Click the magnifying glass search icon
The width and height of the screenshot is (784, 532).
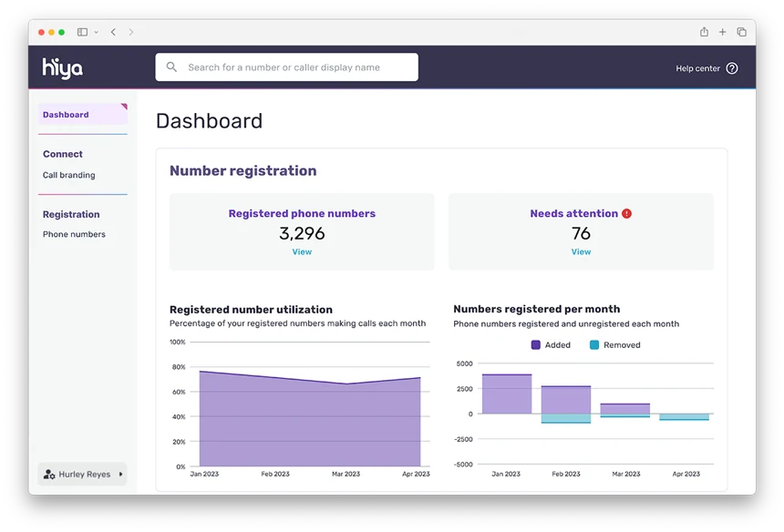172,66
